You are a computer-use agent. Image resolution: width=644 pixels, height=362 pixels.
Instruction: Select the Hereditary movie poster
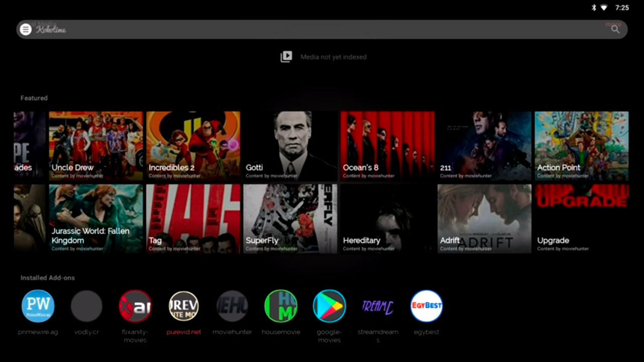click(388, 219)
